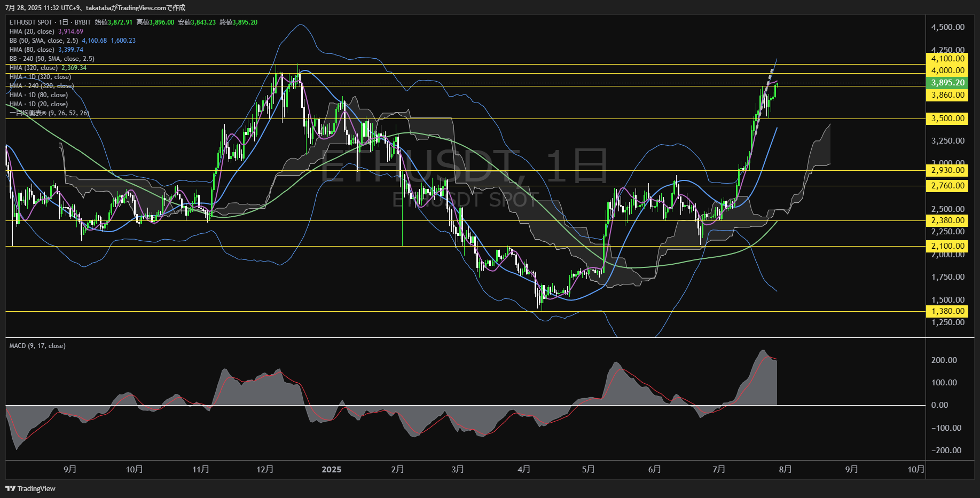Click the 200.00 value on MACD scale
The height and width of the screenshot is (498, 980).
pyautogui.click(x=944, y=360)
